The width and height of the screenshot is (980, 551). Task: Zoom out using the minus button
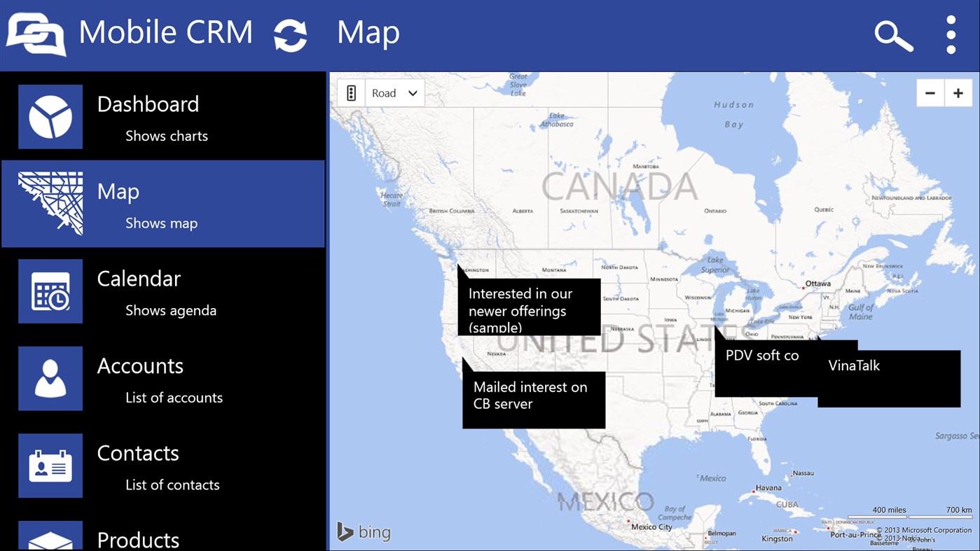[930, 92]
